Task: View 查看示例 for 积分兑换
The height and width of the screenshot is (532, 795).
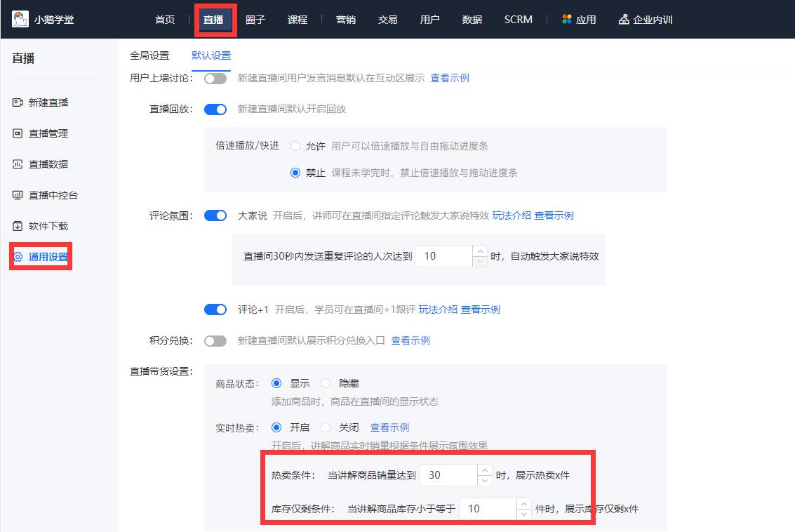Action: point(410,340)
